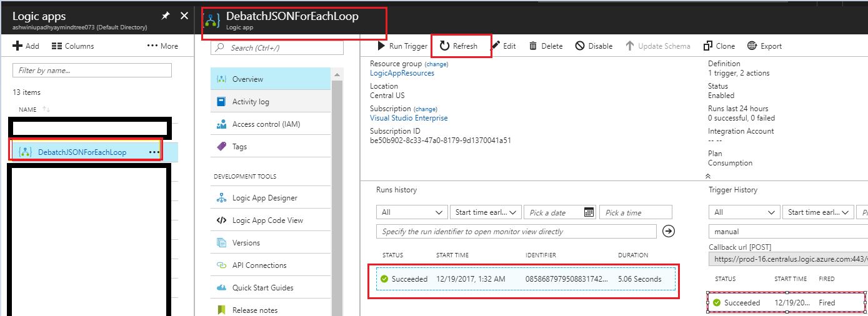Open the calendar date picker icon
Screen dimensions: 868x316
coord(589,212)
